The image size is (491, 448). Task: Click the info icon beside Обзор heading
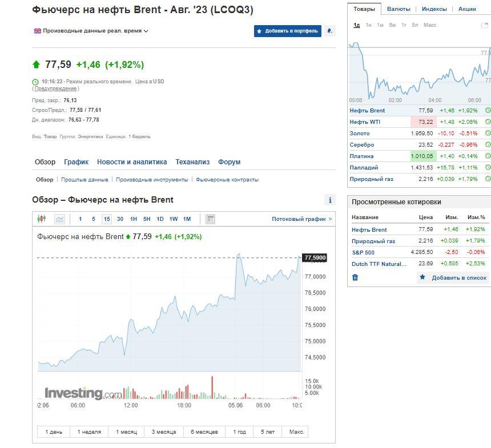pyautogui.click(x=329, y=200)
